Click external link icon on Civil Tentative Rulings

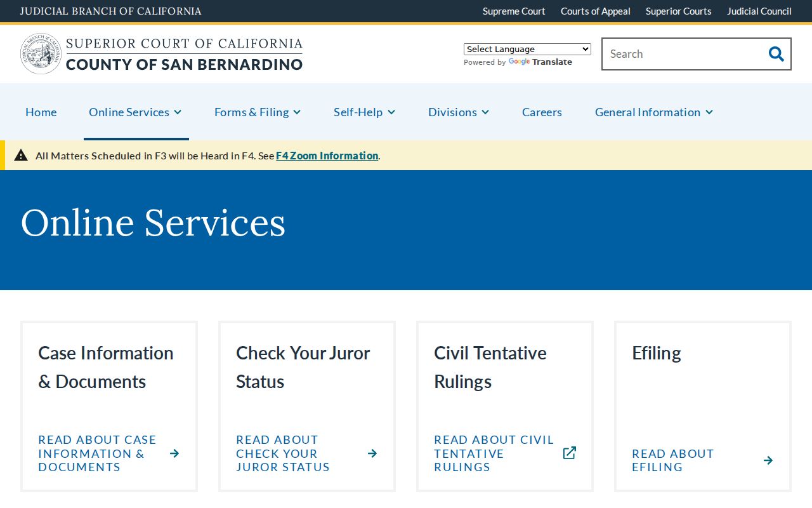[570, 453]
